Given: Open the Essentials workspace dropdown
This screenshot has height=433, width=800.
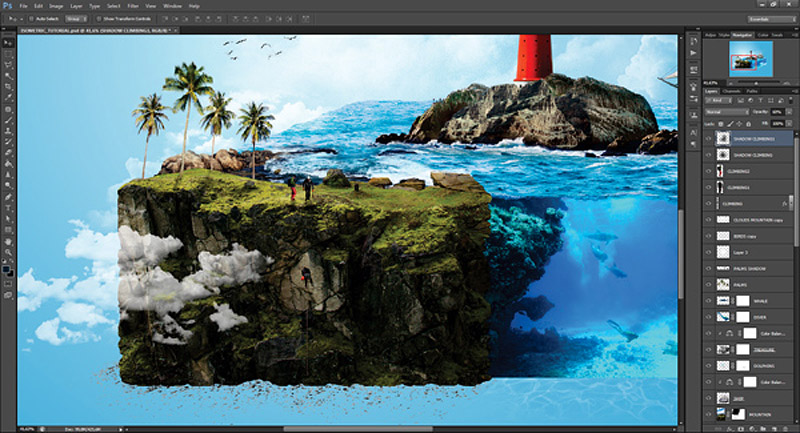Looking at the screenshot, I should coord(771,19).
